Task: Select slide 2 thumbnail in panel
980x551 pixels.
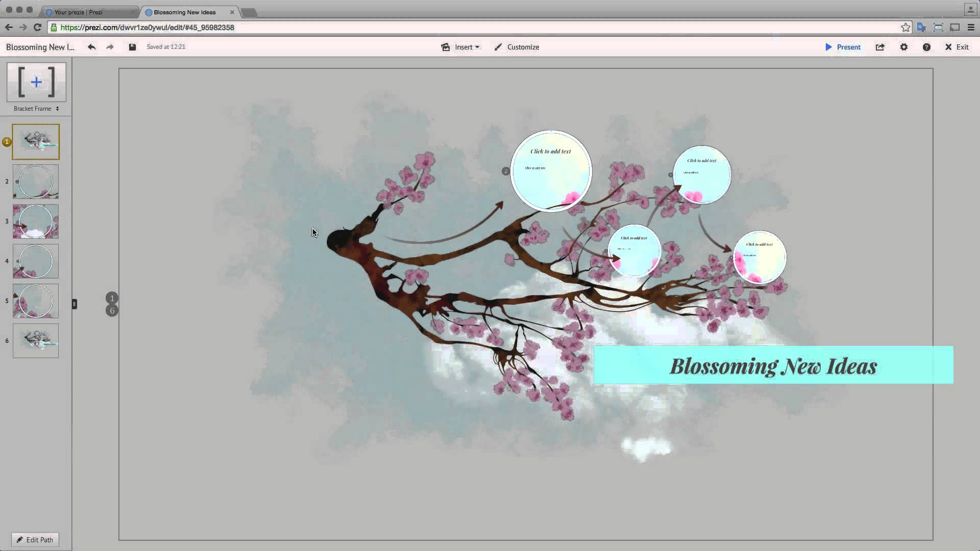Action: point(36,182)
